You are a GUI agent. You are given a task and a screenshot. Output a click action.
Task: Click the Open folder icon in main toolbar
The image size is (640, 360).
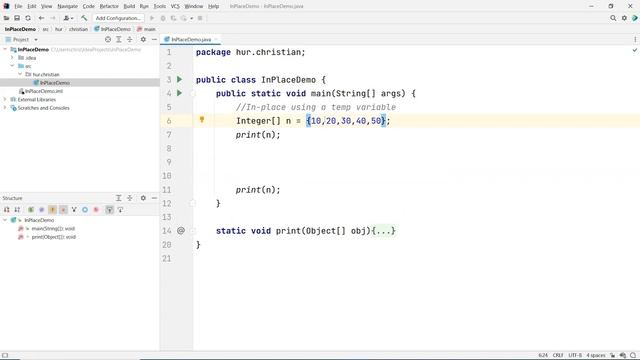click(x=6, y=18)
